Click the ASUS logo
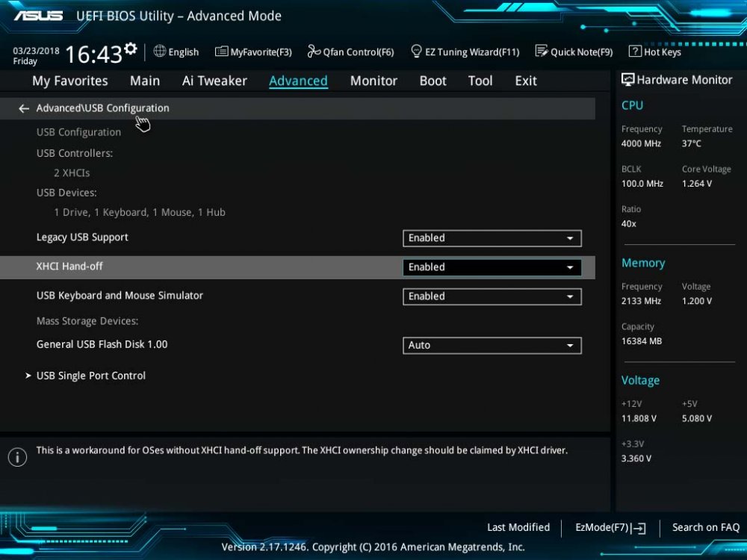Image resolution: width=747 pixels, height=560 pixels. click(38, 16)
